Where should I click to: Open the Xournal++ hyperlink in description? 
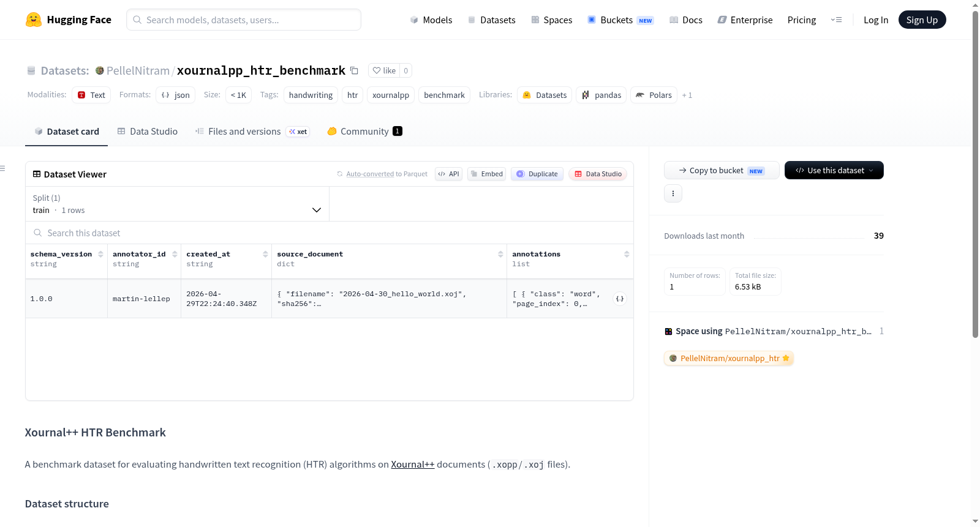click(x=413, y=465)
